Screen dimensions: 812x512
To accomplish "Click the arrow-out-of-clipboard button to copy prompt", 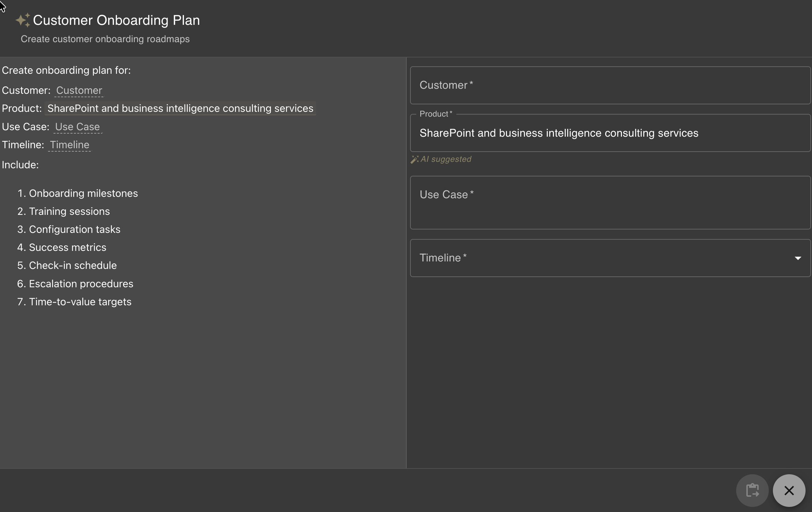I will pyautogui.click(x=751, y=490).
